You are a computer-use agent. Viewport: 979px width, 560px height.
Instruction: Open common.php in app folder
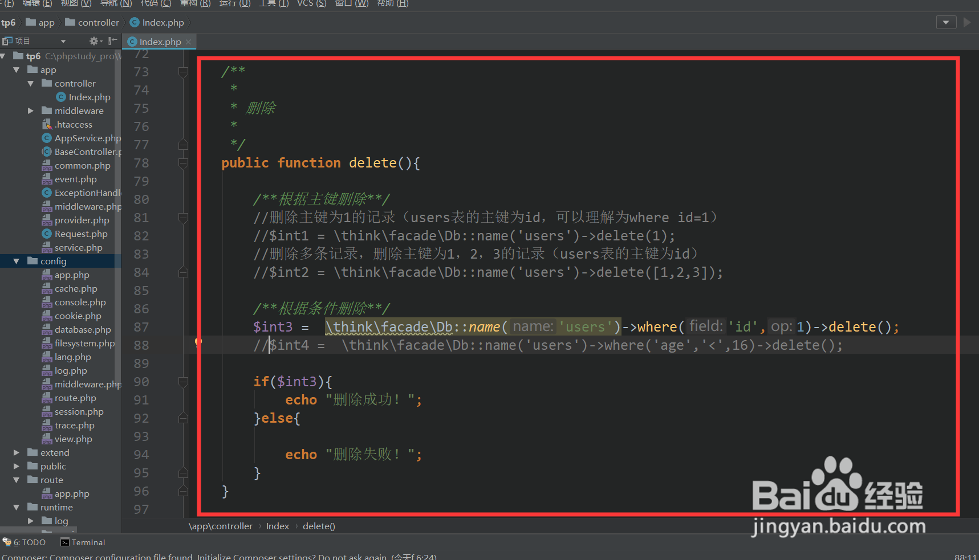(76, 165)
